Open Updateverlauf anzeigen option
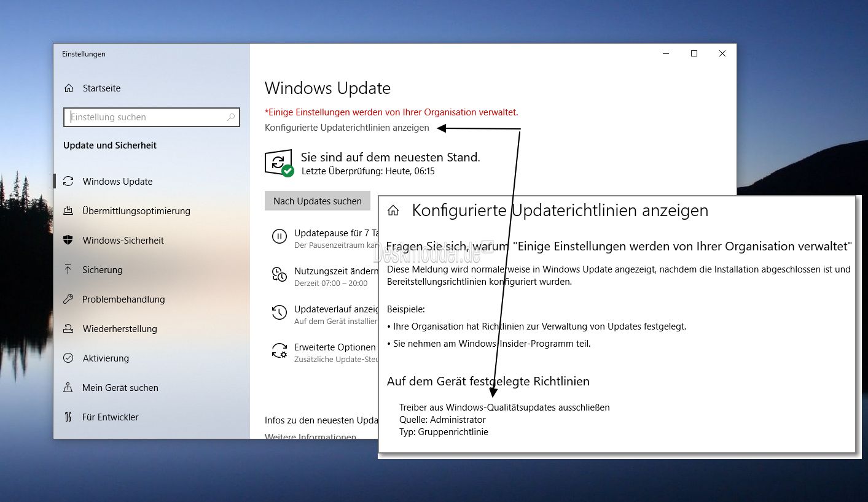The width and height of the screenshot is (868, 502). 336,309
